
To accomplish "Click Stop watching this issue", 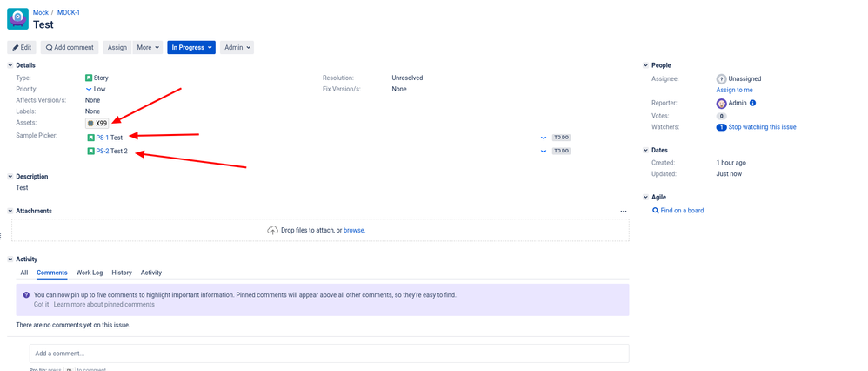I will click(x=762, y=127).
